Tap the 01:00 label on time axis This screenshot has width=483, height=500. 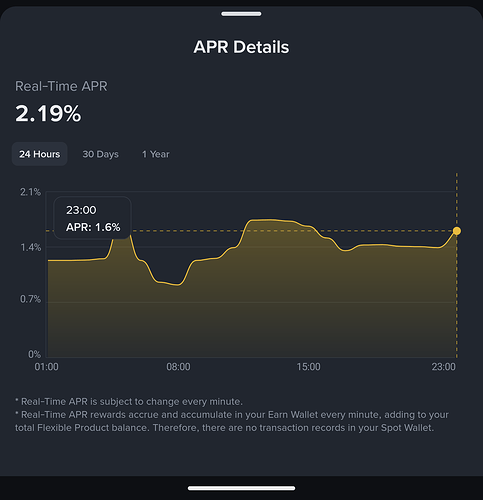[47, 367]
